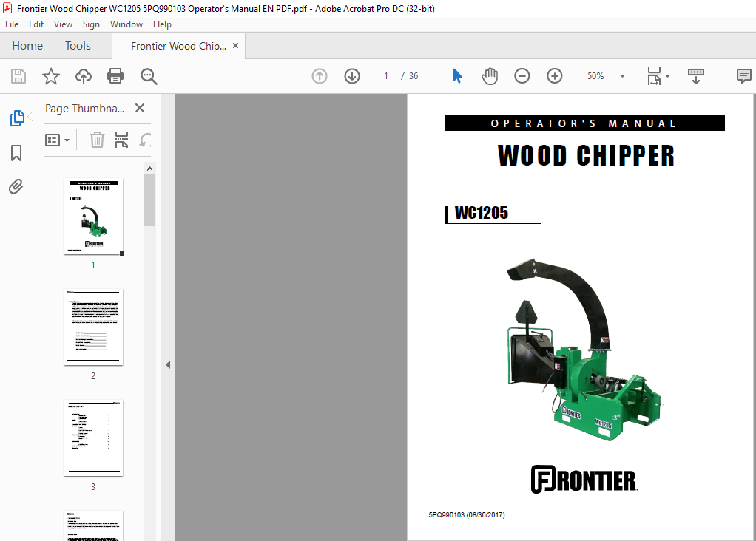The image size is (756, 541).
Task: Select page 2 thumbnail
Action: coord(93,327)
